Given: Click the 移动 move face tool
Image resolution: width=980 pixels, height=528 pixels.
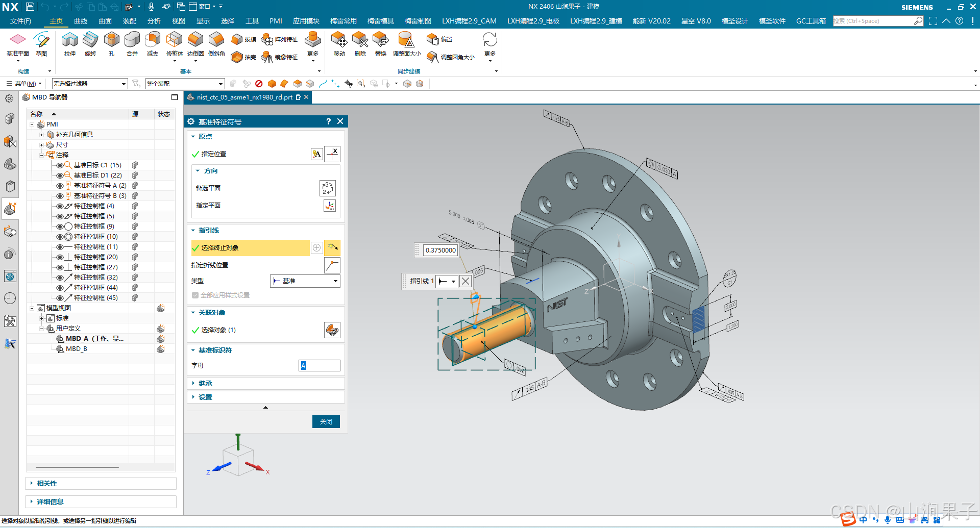Looking at the screenshot, I should coord(339,44).
